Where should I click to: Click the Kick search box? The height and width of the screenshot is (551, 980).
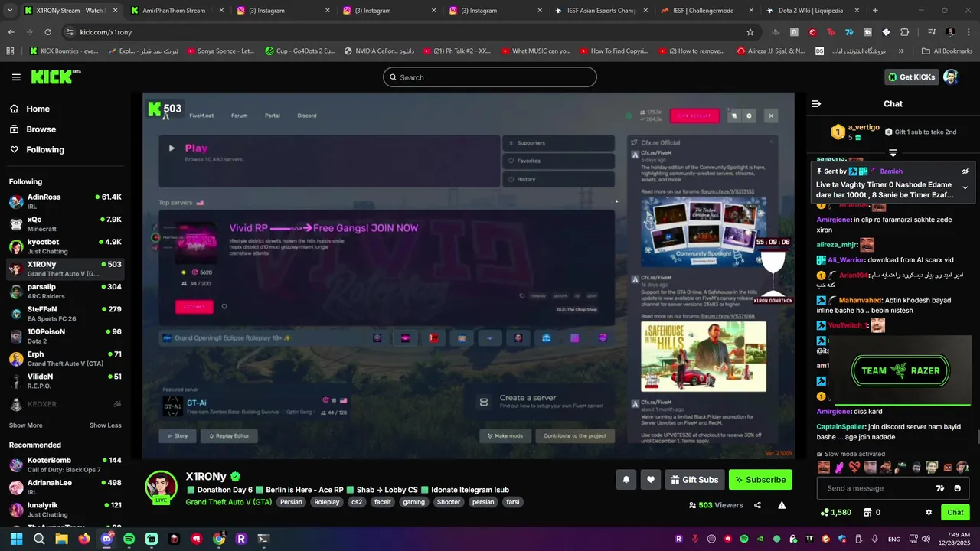(x=490, y=77)
